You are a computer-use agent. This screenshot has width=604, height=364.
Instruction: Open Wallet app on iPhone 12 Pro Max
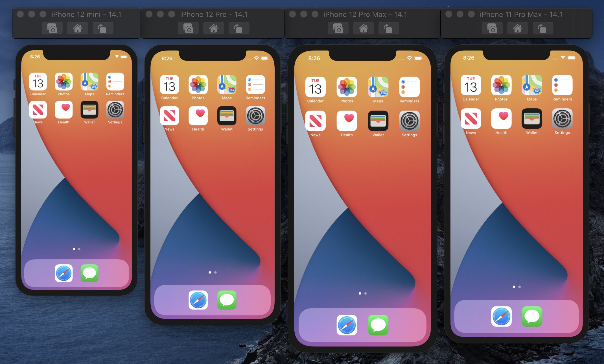(x=378, y=116)
